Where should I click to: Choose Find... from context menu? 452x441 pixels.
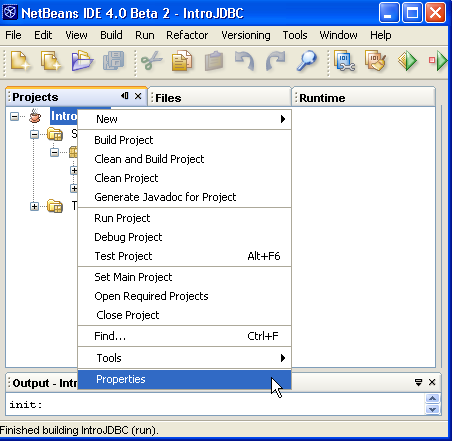pyautogui.click(x=184, y=336)
